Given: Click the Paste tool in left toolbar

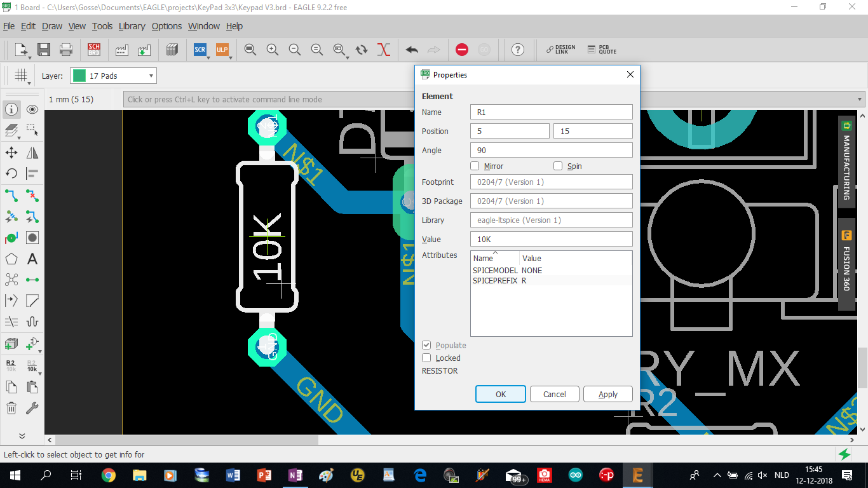Looking at the screenshot, I should point(32,387).
